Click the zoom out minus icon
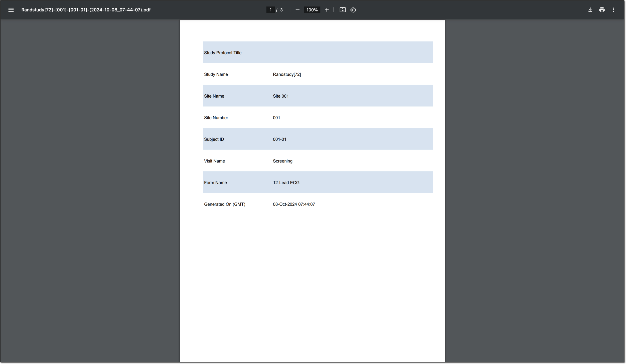Viewport: 626px width, 364px height. click(x=297, y=10)
